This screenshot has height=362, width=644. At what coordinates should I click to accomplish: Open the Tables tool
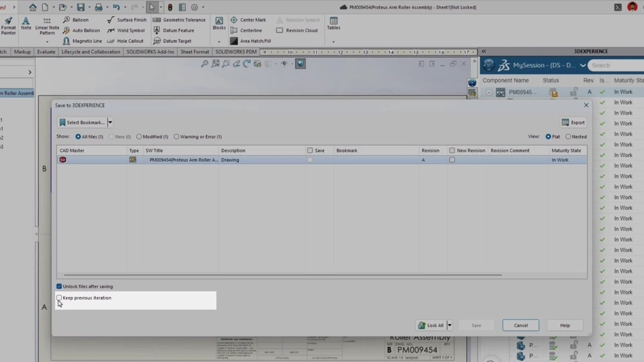coord(333,23)
